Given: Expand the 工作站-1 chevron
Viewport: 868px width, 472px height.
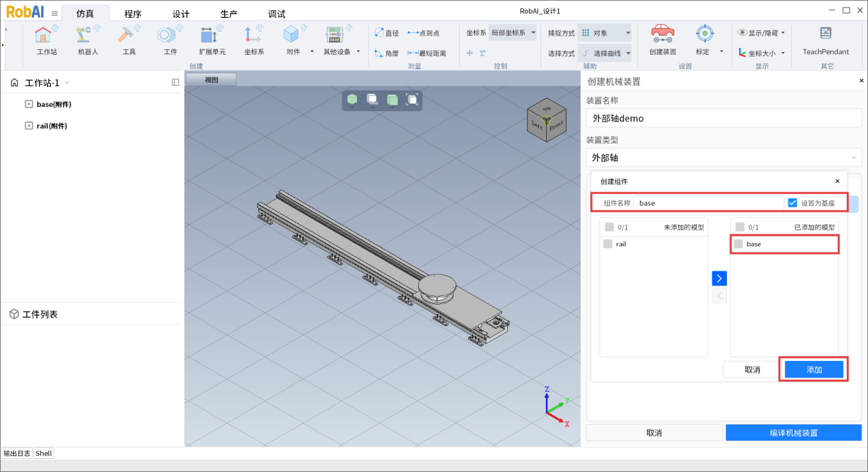Looking at the screenshot, I should (x=67, y=83).
